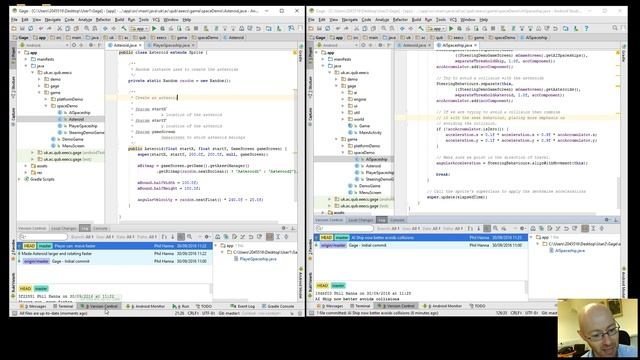Click the Redo arrow in left window toolbar
The width and height of the screenshot is (640, 360).
tap(49, 29)
